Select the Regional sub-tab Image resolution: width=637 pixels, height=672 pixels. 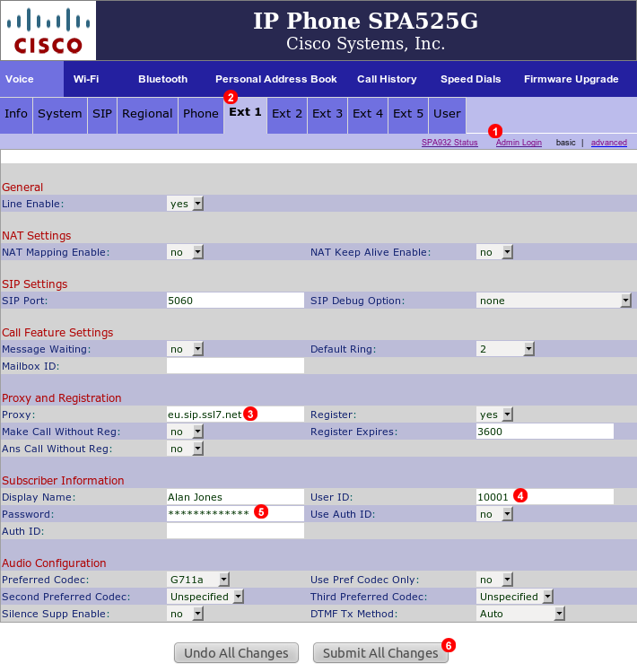[x=147, y=115]
